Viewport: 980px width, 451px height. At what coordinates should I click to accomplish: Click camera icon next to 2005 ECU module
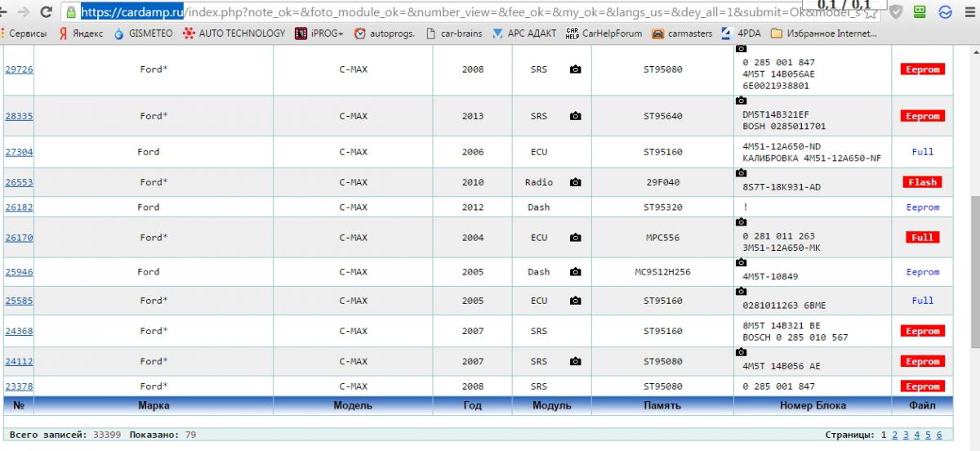(576, 301)
